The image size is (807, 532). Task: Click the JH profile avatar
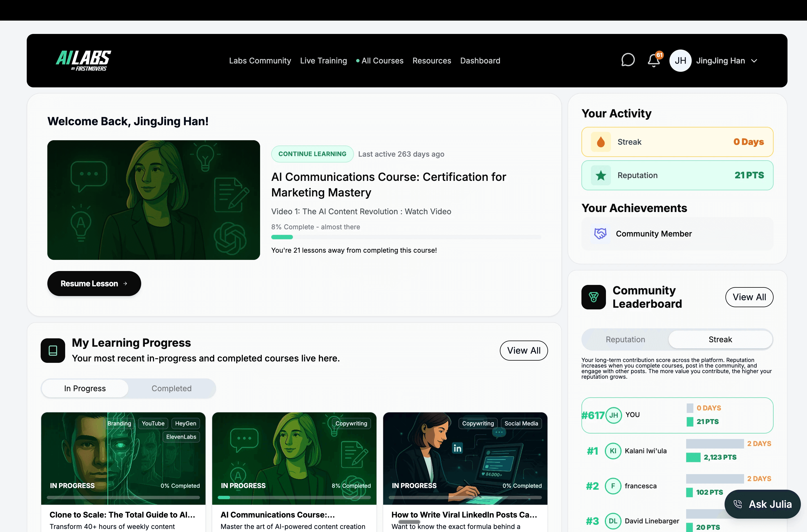(x=680, y=61)
